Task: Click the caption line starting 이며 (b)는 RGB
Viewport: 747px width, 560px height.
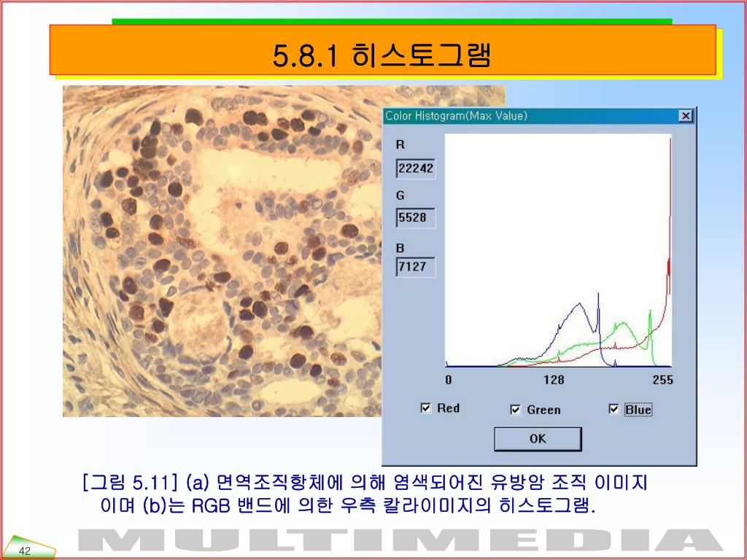Action: 348,506
